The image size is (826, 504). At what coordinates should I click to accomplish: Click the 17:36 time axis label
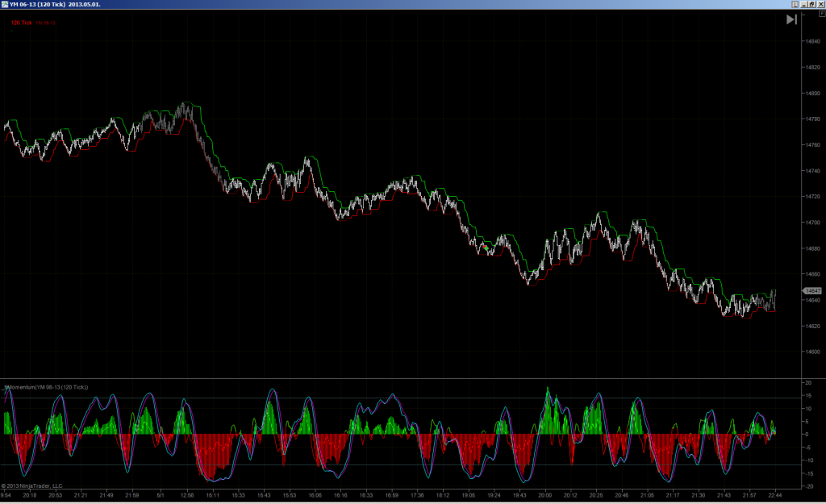[x=417, y=495]
